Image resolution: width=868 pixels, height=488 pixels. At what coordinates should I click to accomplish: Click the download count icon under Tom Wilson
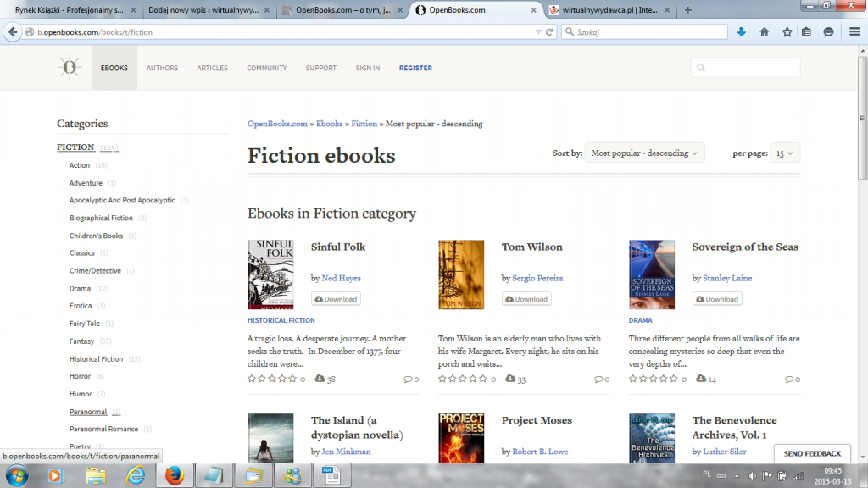510,379
